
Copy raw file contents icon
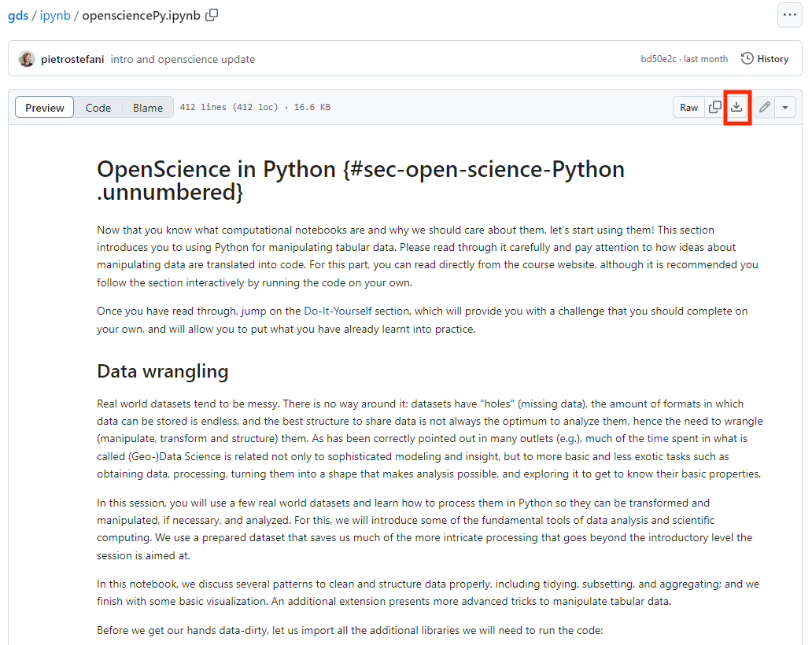point(714,107)
